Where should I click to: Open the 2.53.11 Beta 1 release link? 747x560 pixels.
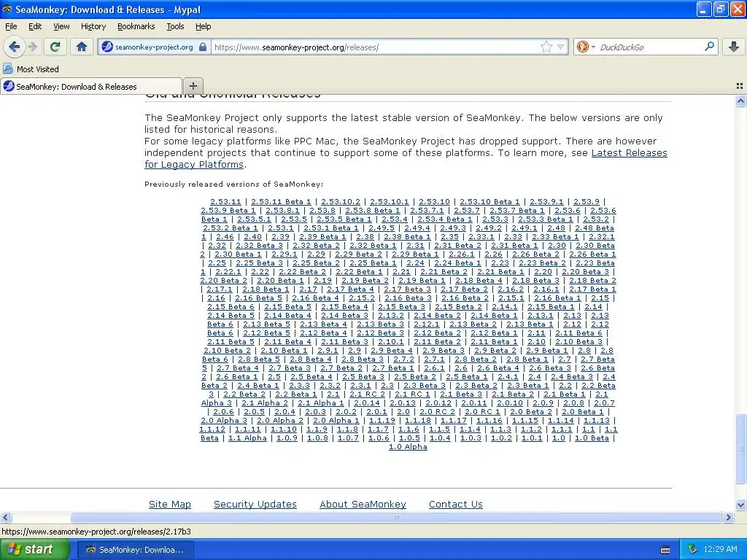coord(281,201)
